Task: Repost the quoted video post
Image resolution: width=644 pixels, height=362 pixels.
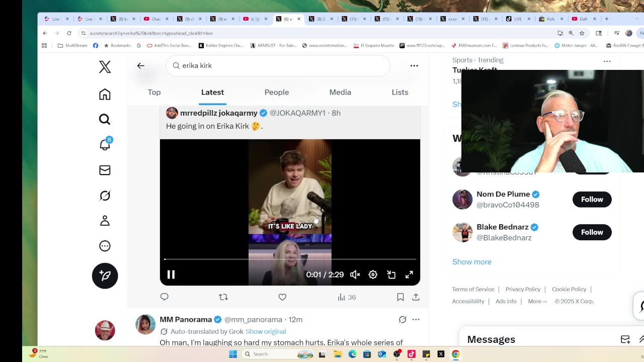Action: coord(223,297)
